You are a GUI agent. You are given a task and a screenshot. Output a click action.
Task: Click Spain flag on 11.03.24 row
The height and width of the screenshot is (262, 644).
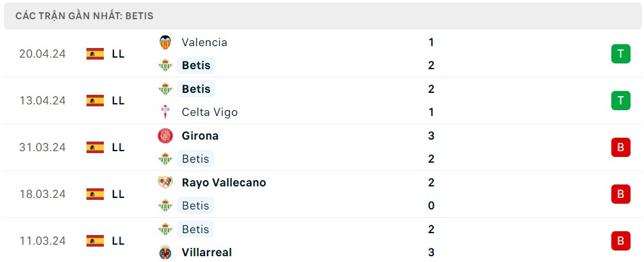tap(95, 241)
